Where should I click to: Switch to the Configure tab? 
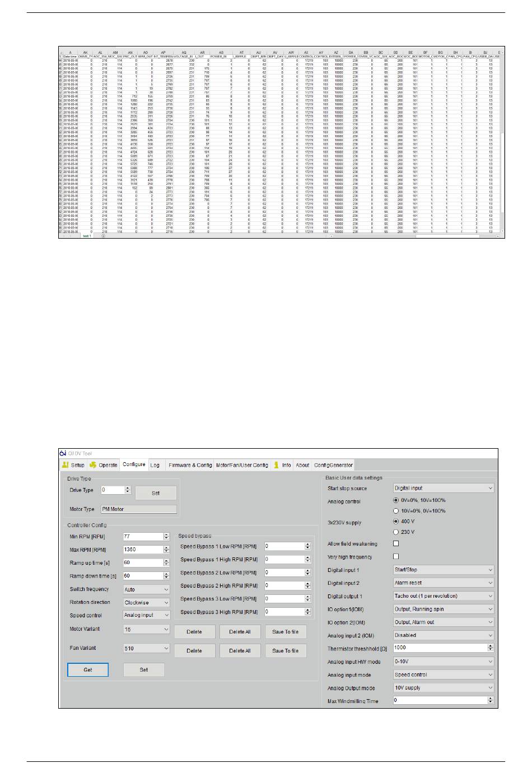(x=134, y=464)
